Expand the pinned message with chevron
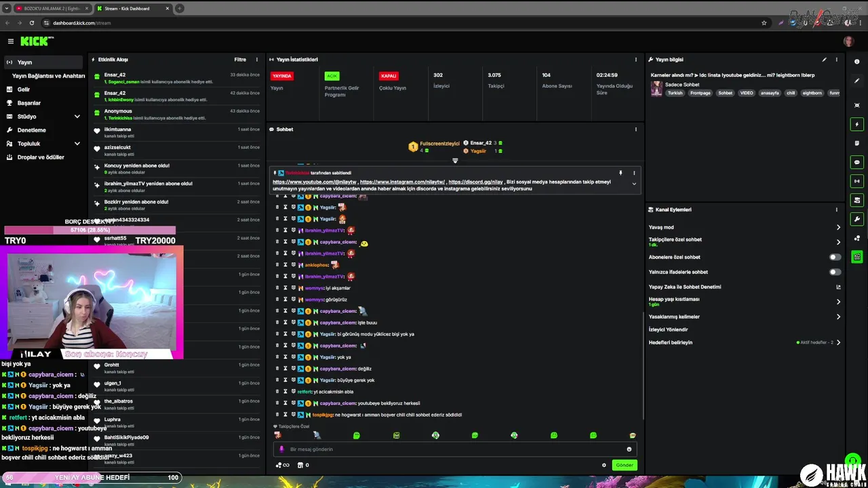The height and width of the screenshot is (488, 868). [634, 184]
